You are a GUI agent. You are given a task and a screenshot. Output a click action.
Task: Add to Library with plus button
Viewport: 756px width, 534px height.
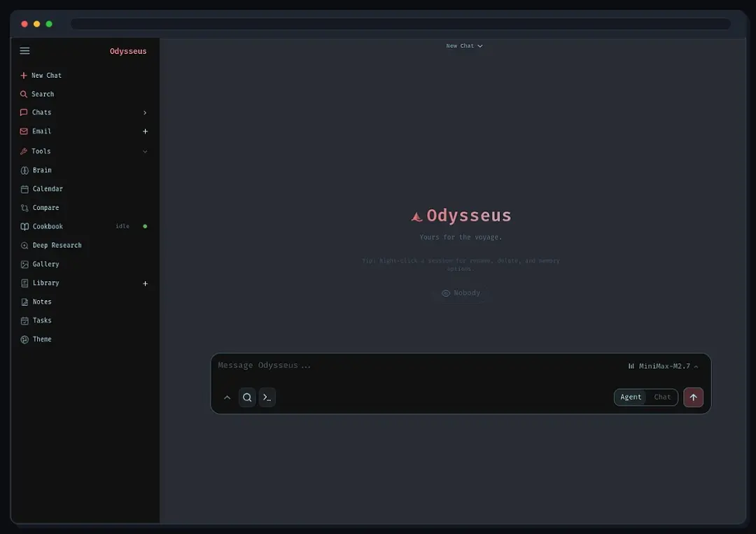pos(145,284)
